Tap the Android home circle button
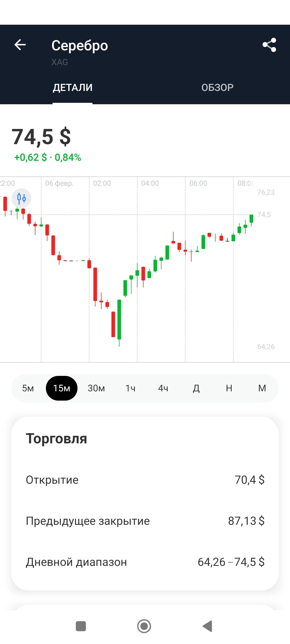Screen dimensions: 290x644 144,626
